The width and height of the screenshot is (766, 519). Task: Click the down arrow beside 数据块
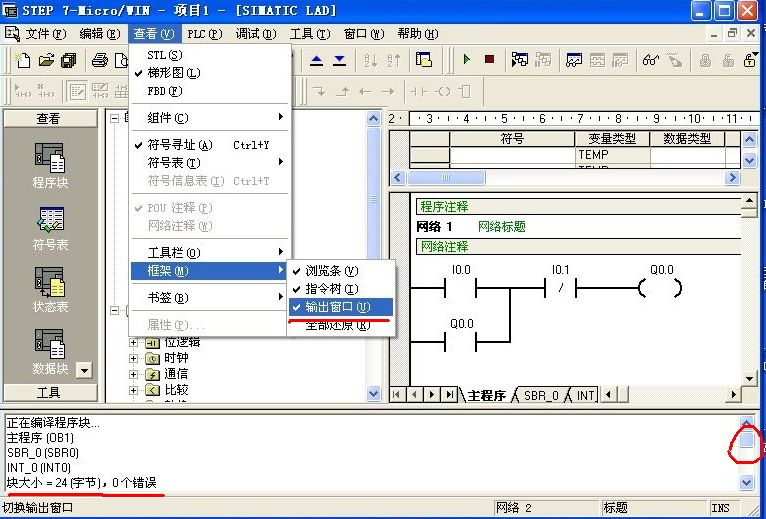pos(84,370)
